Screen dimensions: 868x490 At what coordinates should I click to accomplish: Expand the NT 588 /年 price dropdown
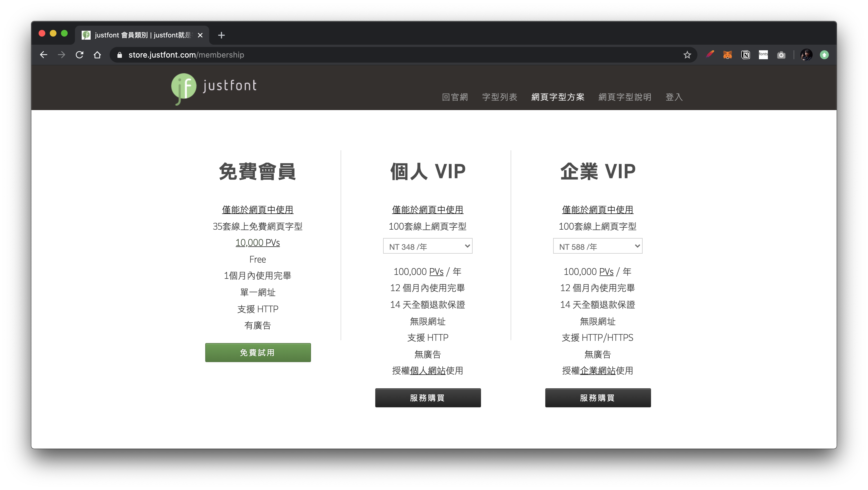[x=597, y=246]
